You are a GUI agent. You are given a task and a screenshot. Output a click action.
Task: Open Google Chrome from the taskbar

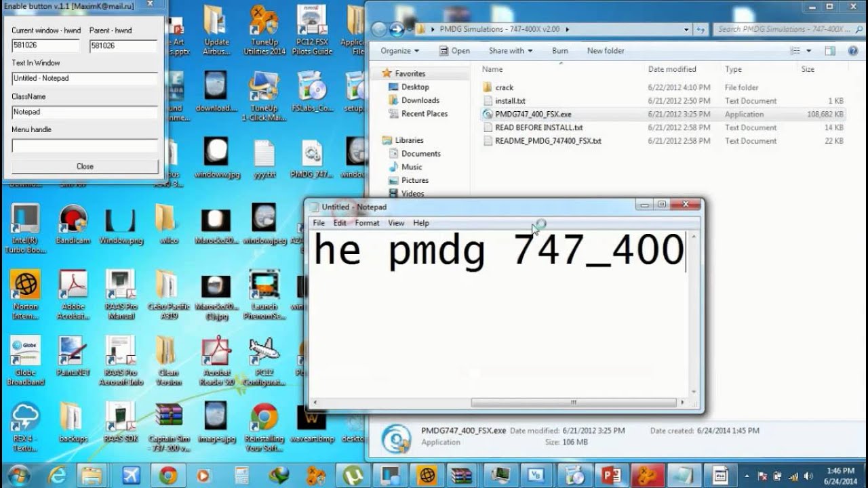click(167, 475)
